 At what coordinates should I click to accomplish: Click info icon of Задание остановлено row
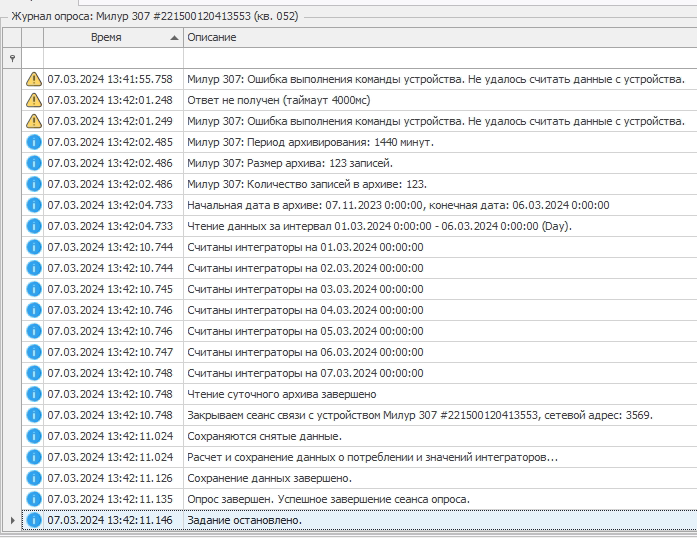click(x=33, y=520)
